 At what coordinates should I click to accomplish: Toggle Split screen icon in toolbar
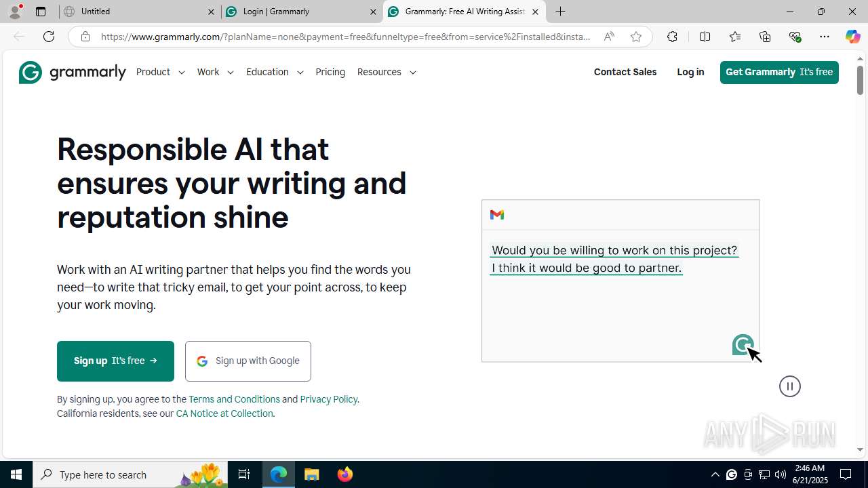[x=705, y=37]
